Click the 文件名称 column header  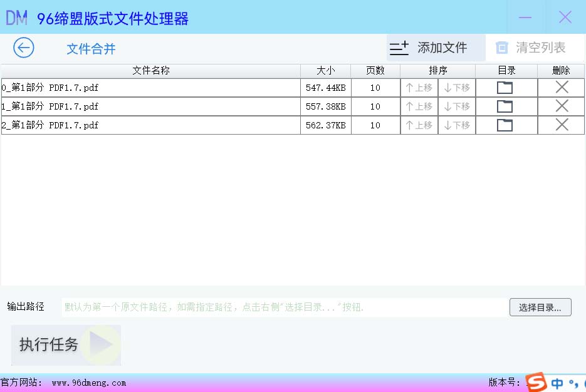coord(150,71)
